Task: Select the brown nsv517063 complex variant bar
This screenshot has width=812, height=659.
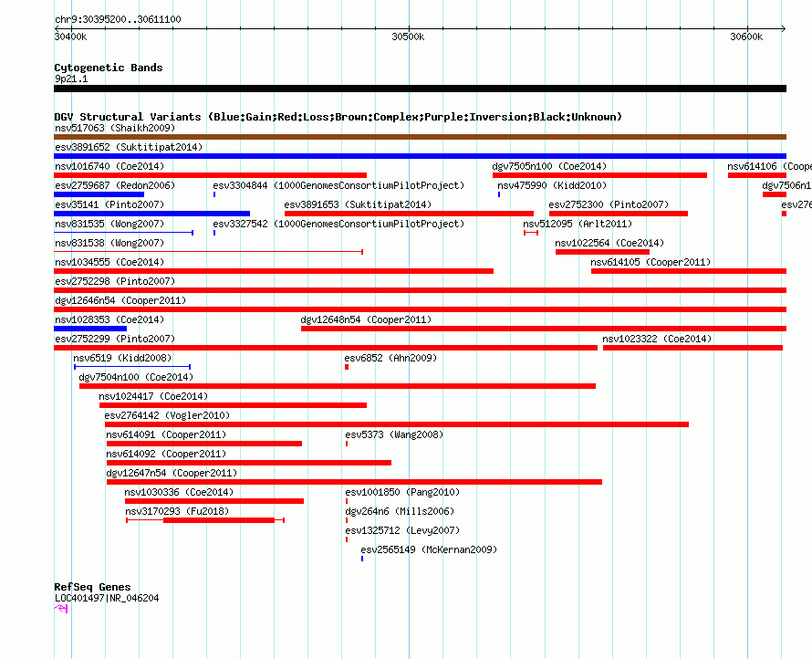Action: pyautogui.click(x=420, y=137)
